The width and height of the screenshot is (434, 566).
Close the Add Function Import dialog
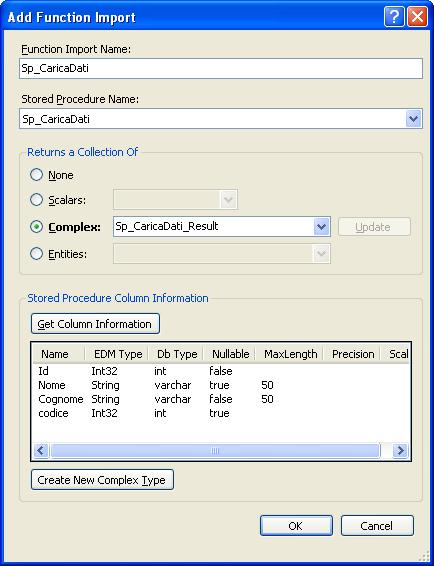pyautogui.click(x=417, y=17)
